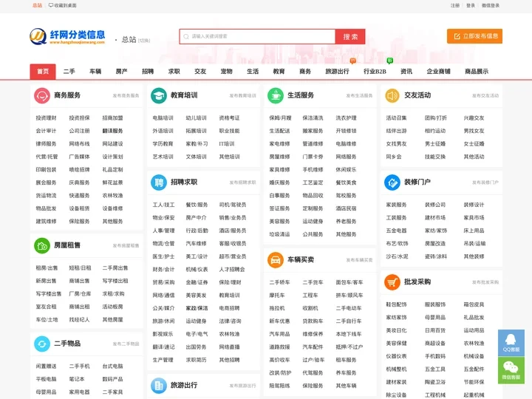Viewport: 532px width, 399px height.
Task: Open 人才招聘会 under 招聘求职
Action: [232, 270]
